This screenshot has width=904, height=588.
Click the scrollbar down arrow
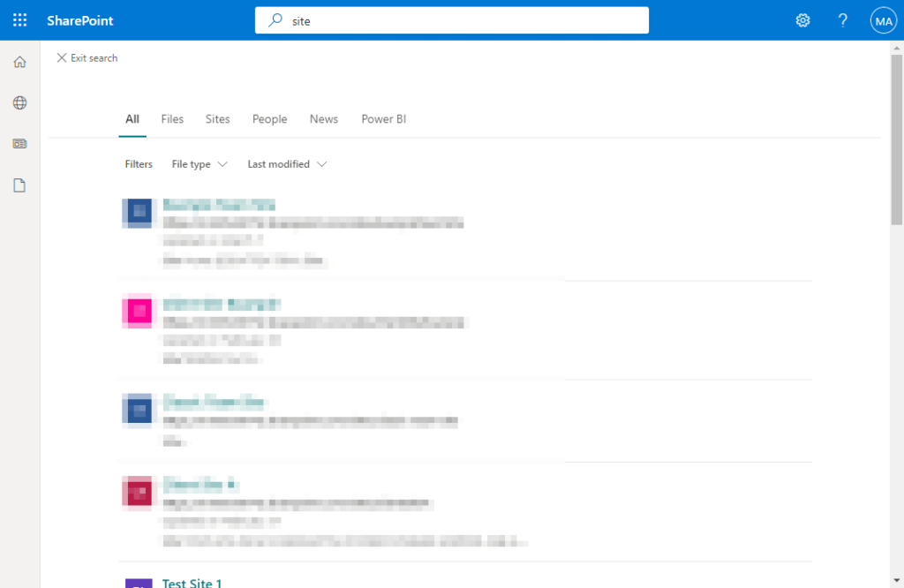coord(897,581)
